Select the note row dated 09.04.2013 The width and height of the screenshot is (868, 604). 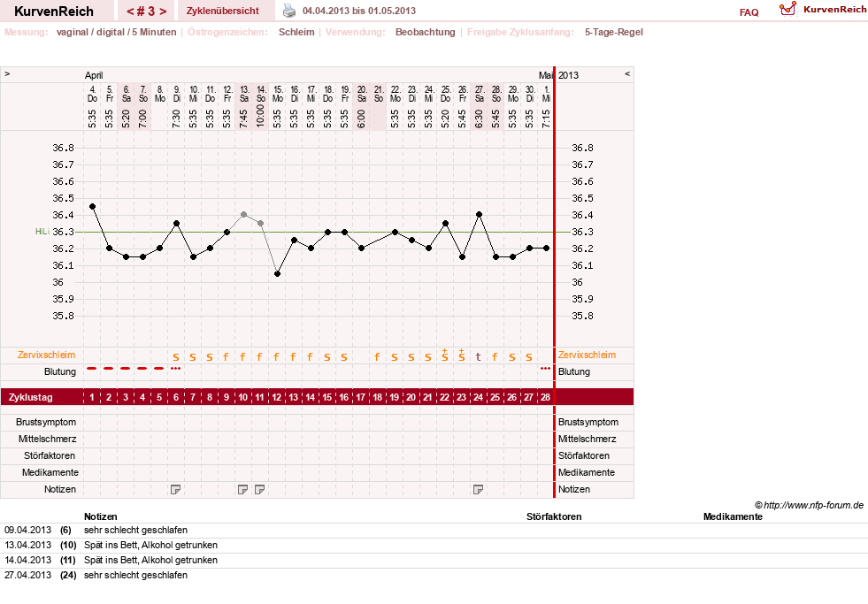coord(434,530)
